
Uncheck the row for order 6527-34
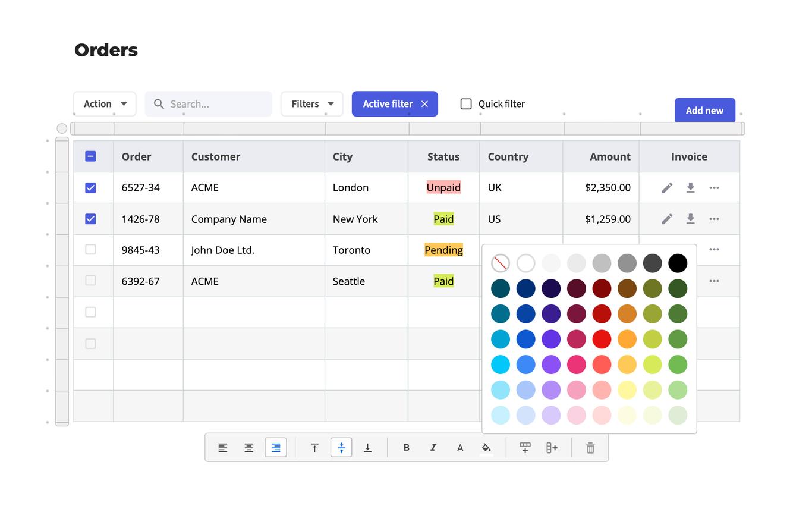(90, 187)
